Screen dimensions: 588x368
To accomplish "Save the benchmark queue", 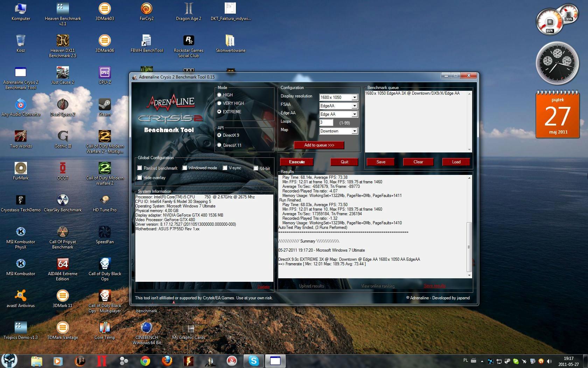I will pos(381,162).
